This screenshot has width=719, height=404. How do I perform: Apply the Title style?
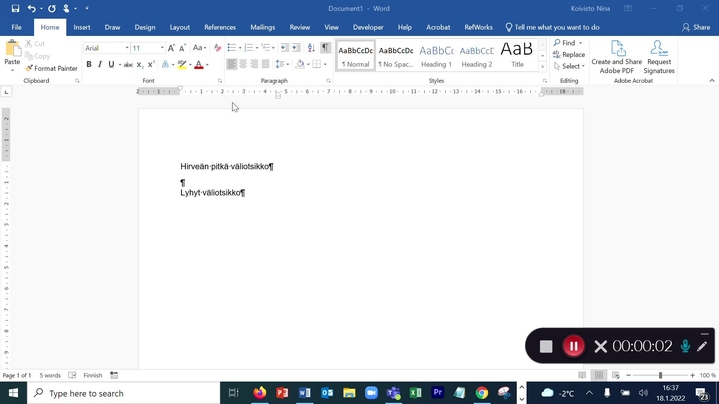tap(517, 55)
